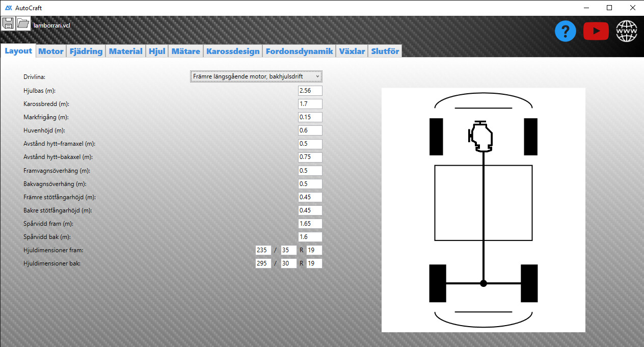The image size is (644, 347).
Task: Expand the Drivlina drivetrain dropdown
Action: point(256,76)
